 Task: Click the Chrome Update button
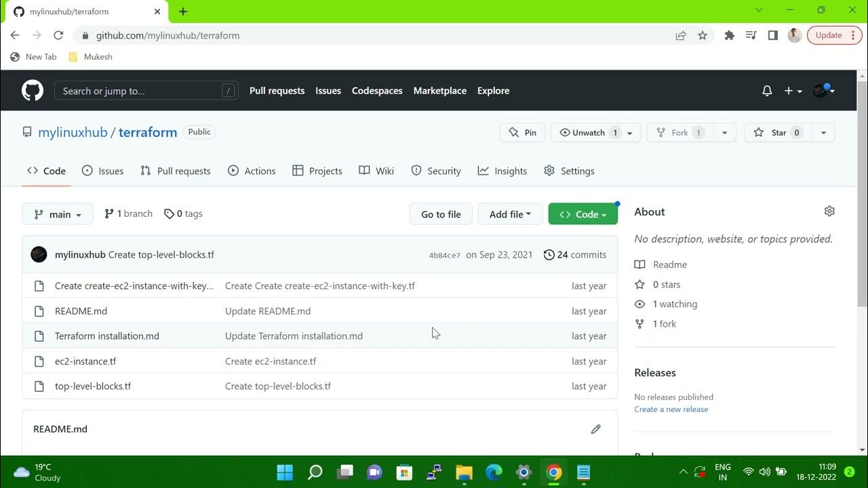click(x=834, y=35)
